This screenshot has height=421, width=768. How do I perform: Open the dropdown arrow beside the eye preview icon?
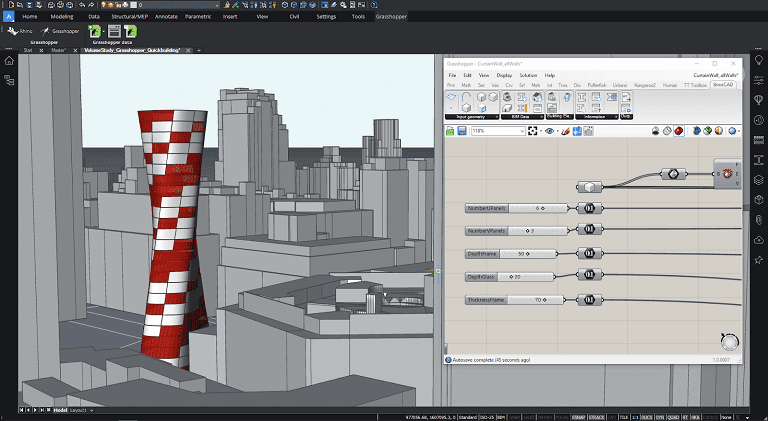coord(557,131)
